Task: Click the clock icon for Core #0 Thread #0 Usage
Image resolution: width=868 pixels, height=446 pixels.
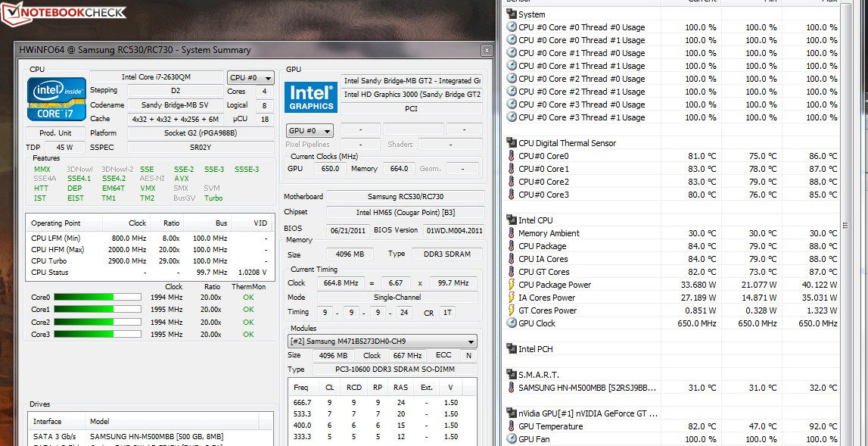Action: pyautogui.click(x=512, y=27)
